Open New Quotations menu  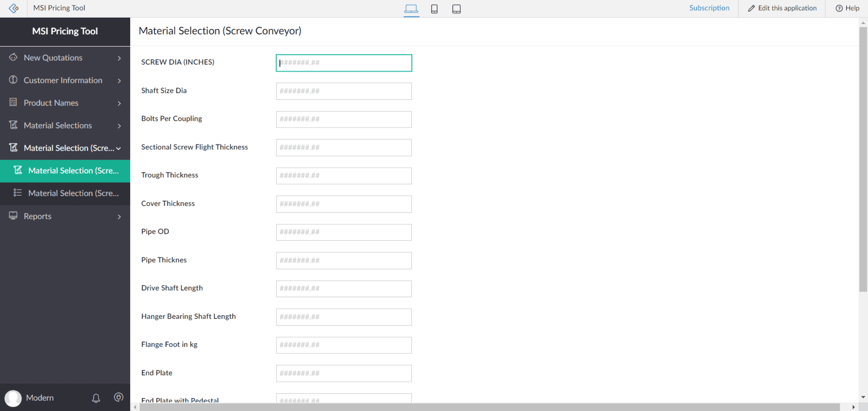pos(65,57)
